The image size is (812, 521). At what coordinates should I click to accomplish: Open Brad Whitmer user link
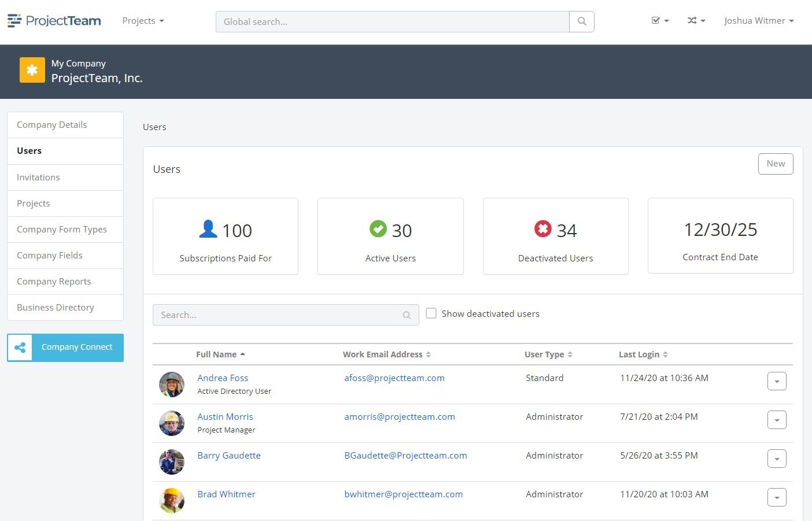[x=226, y=494]
